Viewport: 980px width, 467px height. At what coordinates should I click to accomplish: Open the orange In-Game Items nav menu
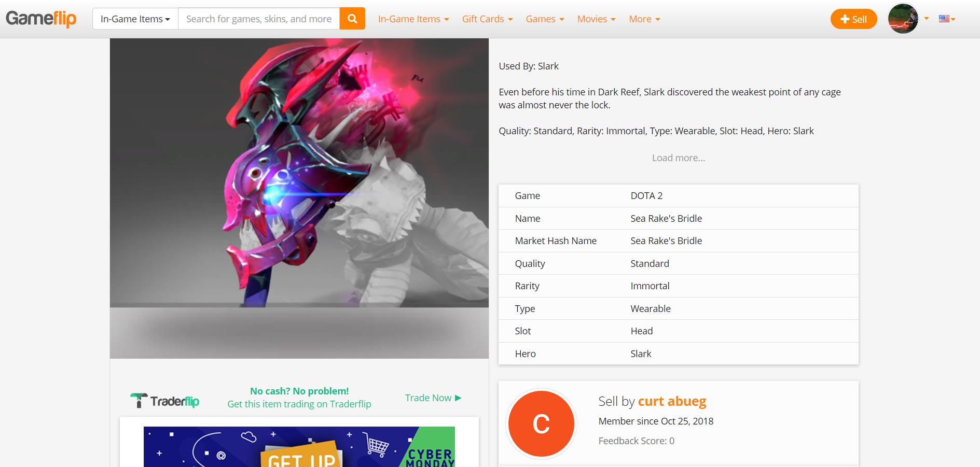[413, 19]
